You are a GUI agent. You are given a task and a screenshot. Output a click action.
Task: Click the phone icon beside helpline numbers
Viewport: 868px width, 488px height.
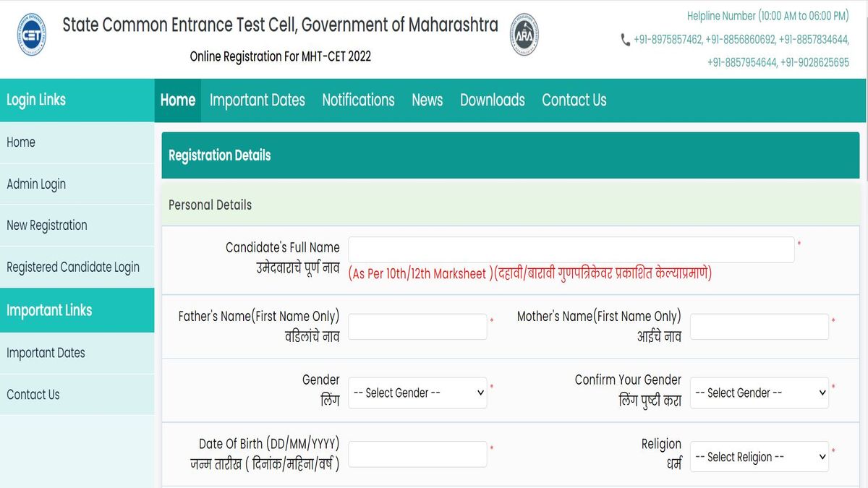[x=625, y=40]
